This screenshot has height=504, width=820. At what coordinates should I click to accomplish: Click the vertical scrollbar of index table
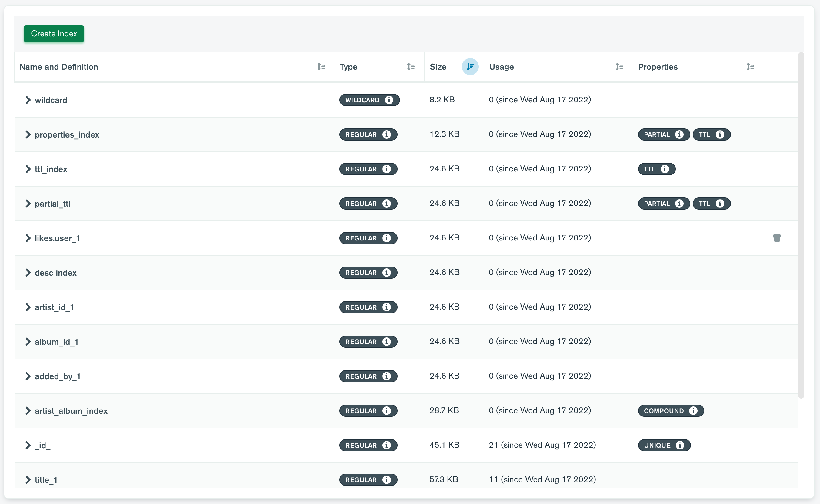tap(801, 225)
